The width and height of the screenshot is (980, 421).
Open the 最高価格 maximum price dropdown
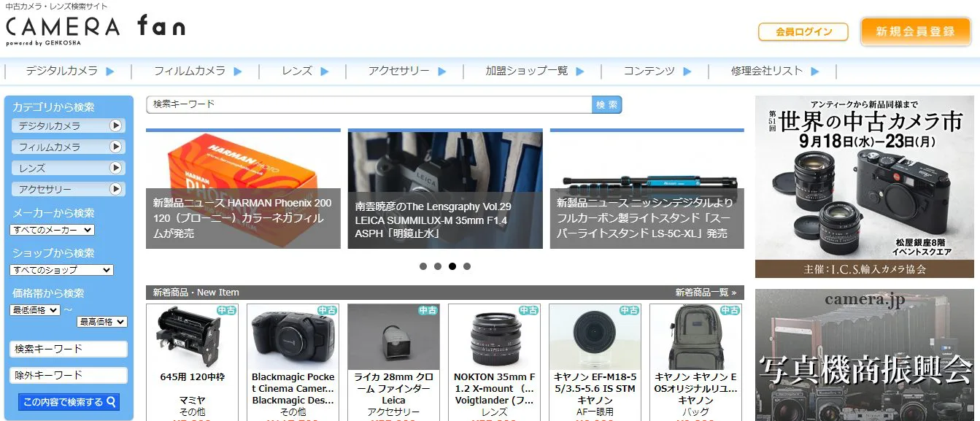coord(102,322)
